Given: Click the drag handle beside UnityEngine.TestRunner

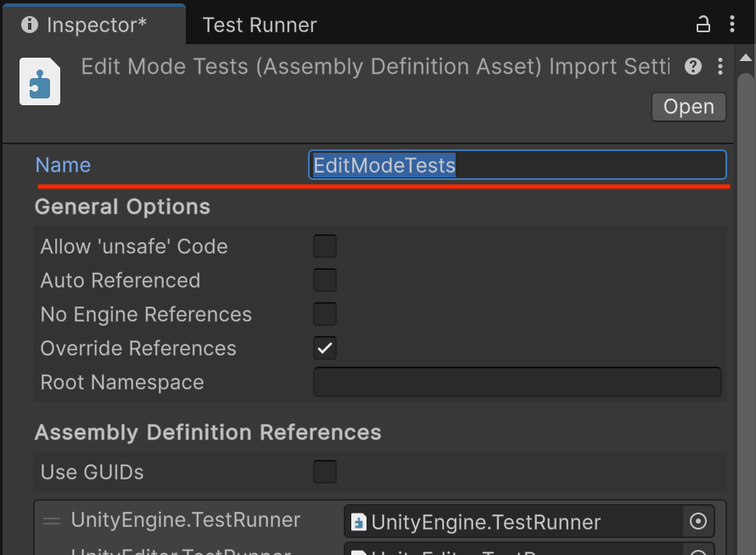Looking at the screenshot, I should 52,521.
